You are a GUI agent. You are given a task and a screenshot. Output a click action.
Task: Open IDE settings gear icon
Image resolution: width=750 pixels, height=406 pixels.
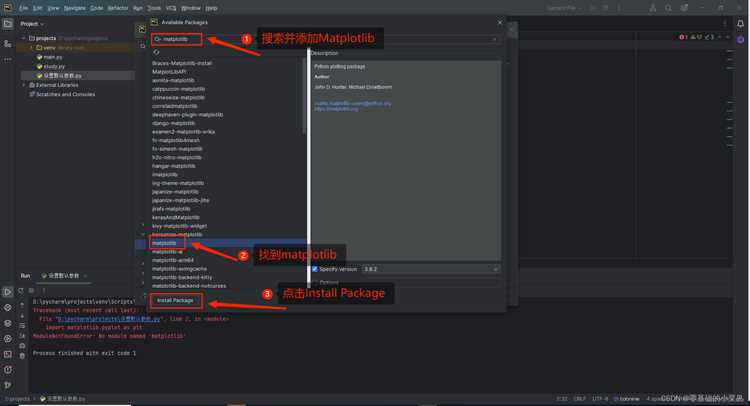(x=684, y=8)
